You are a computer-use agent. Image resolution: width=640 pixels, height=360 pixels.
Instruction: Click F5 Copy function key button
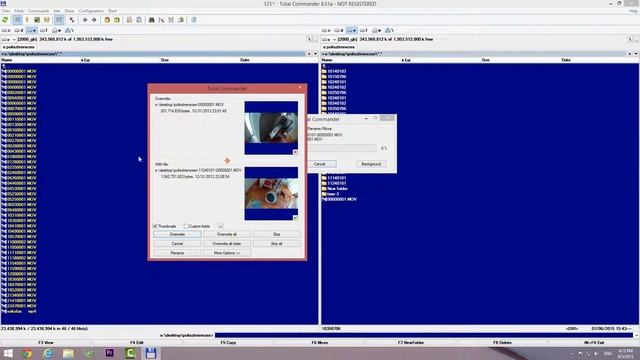click(x=228, y=343)
